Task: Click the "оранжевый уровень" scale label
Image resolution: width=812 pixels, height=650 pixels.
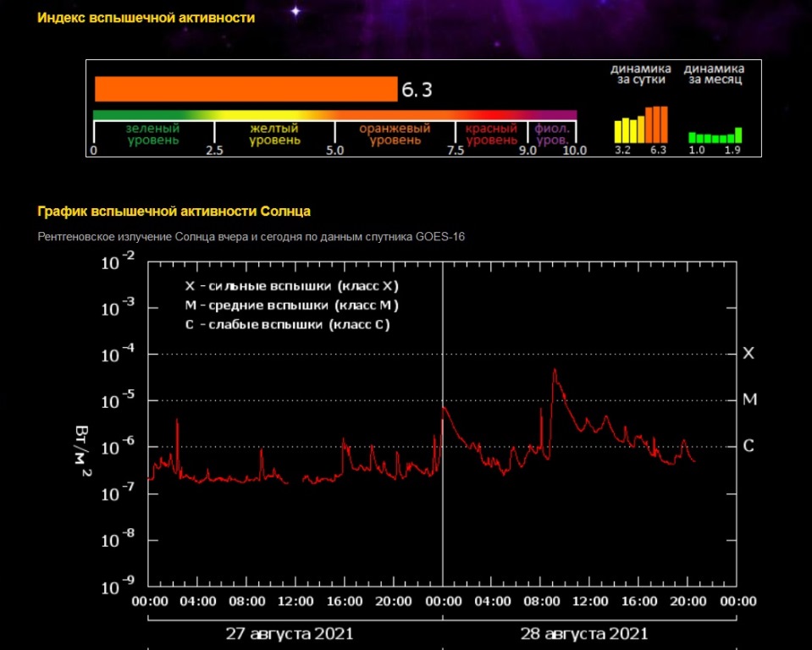Action: coord(395,135)
